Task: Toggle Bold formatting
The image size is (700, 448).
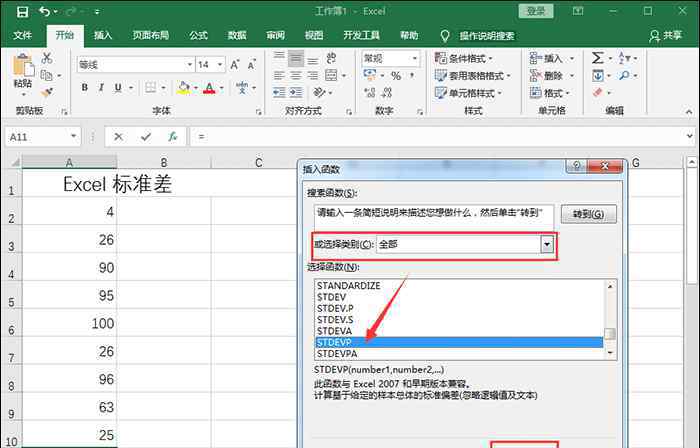Action: click(x=85, y=87)
